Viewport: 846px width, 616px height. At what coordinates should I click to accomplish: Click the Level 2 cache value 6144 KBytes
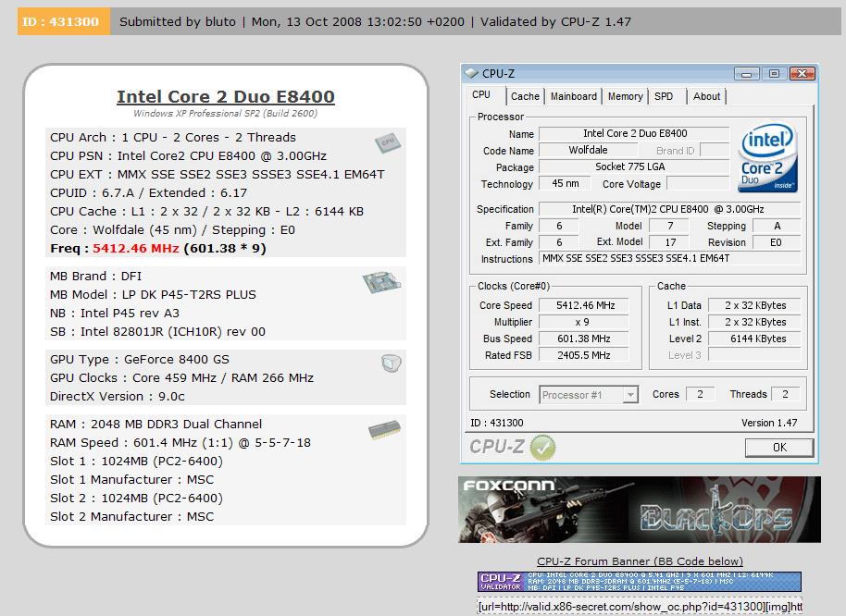754,339
